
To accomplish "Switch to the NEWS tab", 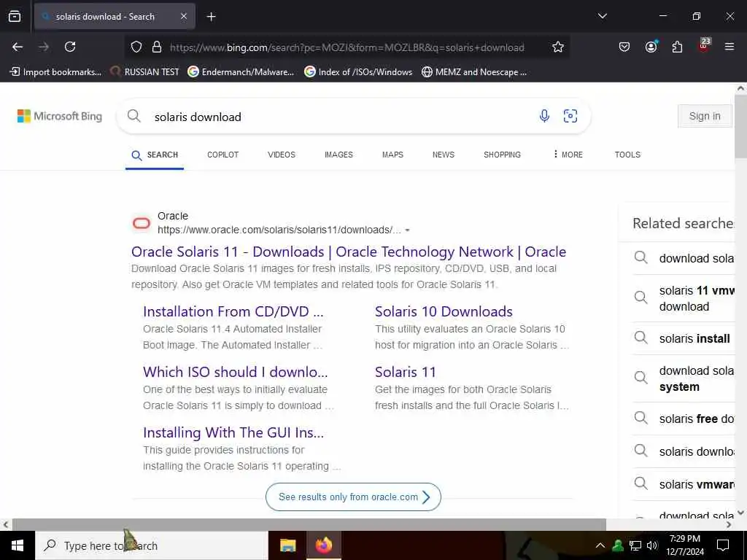I will point(444,155).
